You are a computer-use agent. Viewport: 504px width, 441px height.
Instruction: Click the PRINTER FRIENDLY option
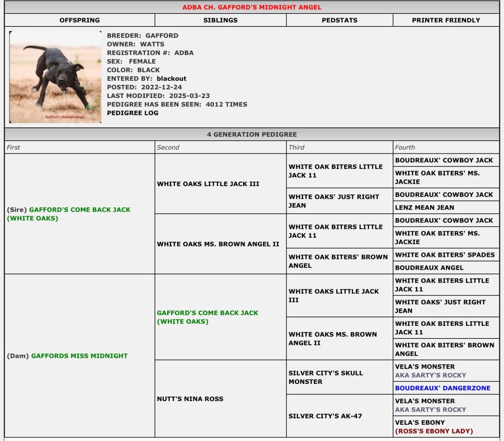point(446,20)
